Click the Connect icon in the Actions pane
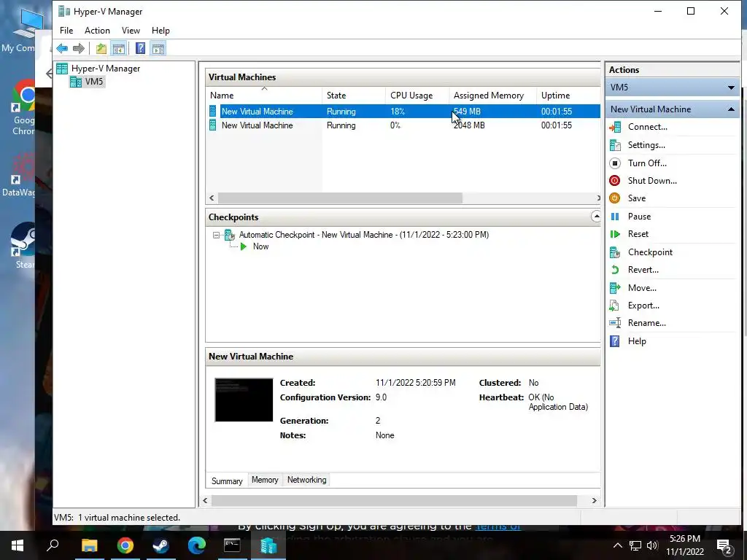Screen dimensions: 747x560 [x=615, y=127]
